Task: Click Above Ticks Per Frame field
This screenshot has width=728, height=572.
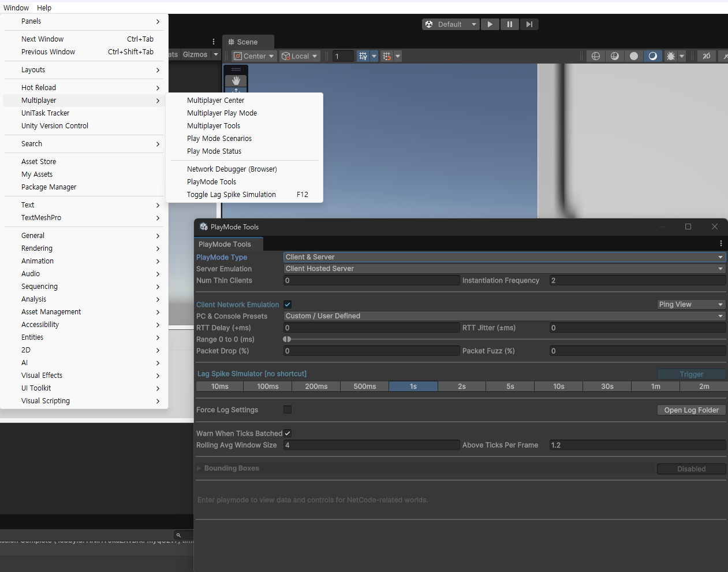Action: click(x=637, y=445)
